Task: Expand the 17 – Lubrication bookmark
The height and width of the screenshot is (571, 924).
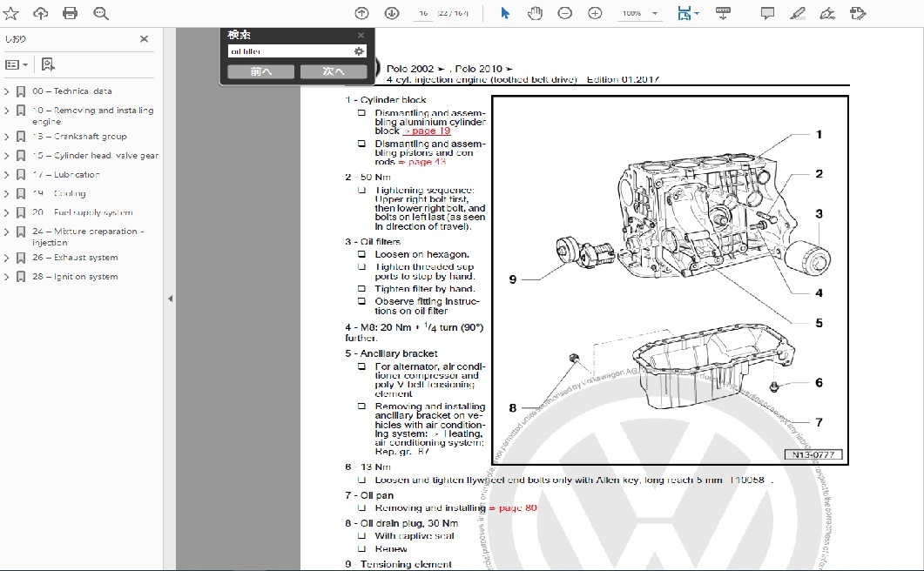Action: (6, 174)
